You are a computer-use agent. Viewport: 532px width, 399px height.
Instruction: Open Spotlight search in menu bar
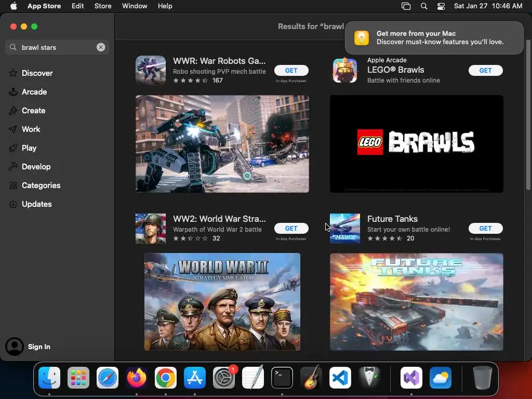[424, 6]
